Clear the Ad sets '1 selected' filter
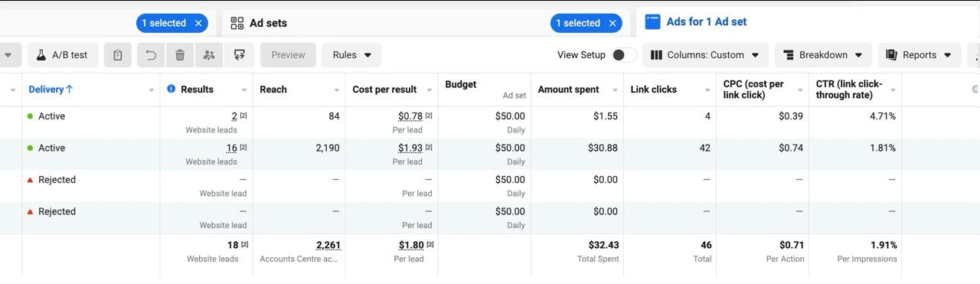Screen dimensions: 980x284 pos(612,23)
